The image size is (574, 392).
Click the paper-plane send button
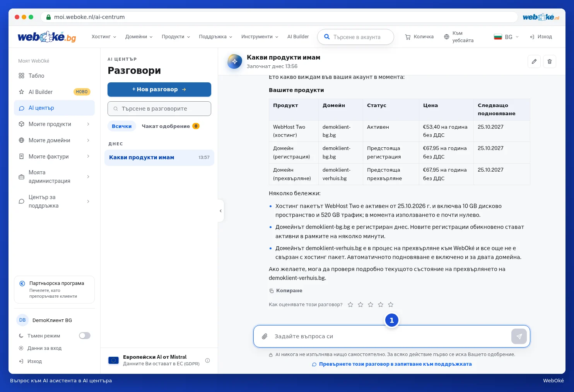click(x=519, y=336)
